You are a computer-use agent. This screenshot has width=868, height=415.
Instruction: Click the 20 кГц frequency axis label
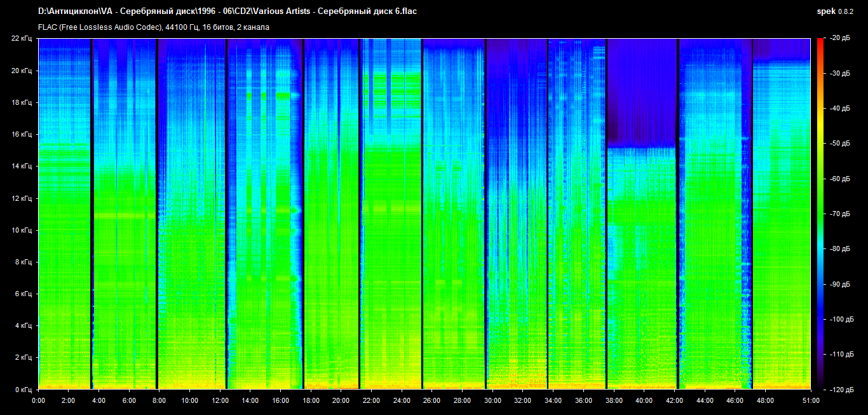click(22, 71)
